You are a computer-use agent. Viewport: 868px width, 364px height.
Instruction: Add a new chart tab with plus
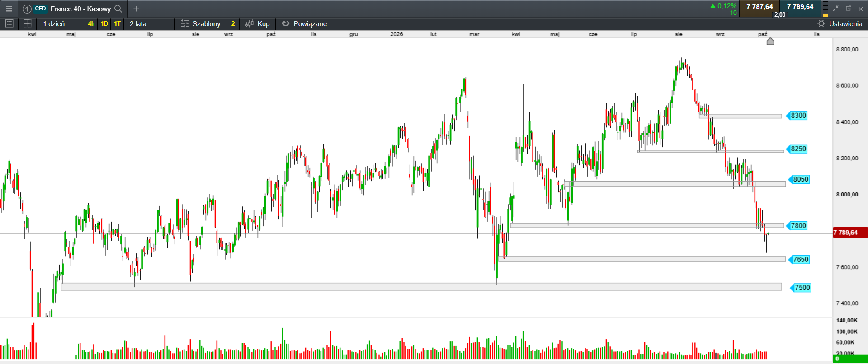(x=136, y=9)
